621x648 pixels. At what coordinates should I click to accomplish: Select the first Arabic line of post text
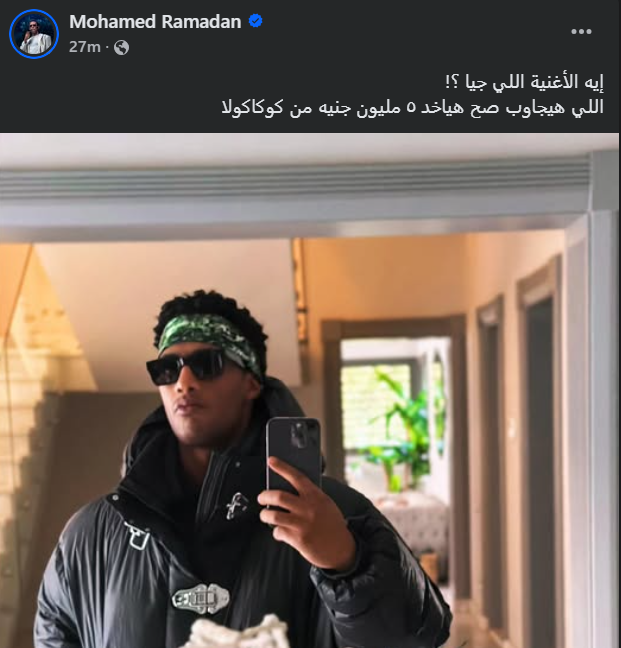(x=524, y=82)
